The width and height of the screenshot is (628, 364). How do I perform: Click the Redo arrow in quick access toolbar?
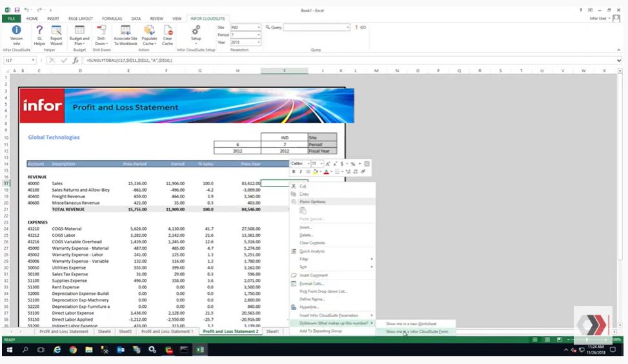[x=39, y=10]
